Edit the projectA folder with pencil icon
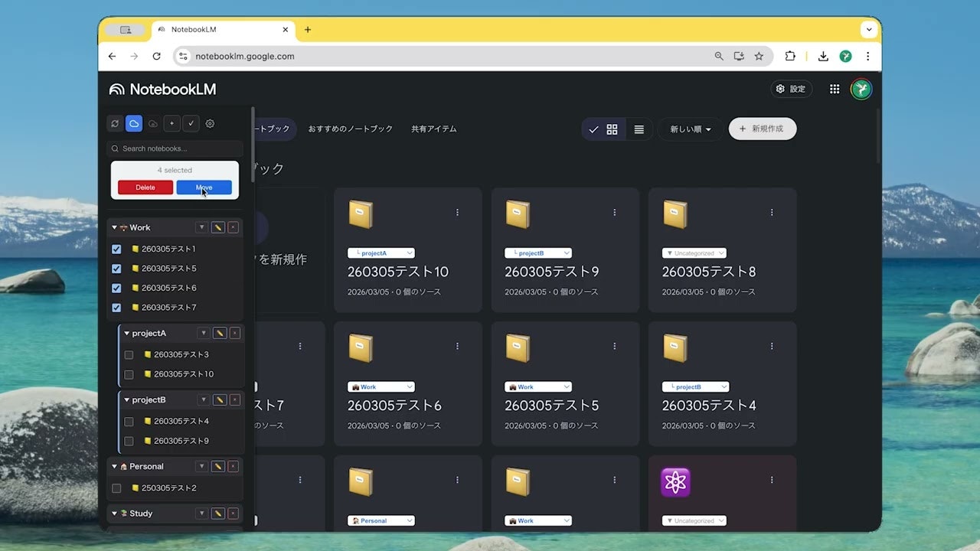980x551 pixels. (220, 333)
